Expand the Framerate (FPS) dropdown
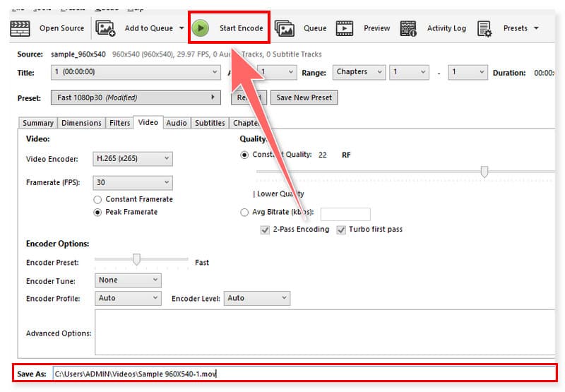The height and width of the screenshot is (392, 565). coord(132,182)
